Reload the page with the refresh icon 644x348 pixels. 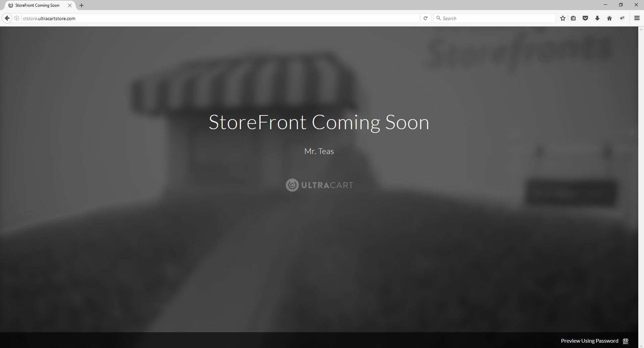coord(425,18)
